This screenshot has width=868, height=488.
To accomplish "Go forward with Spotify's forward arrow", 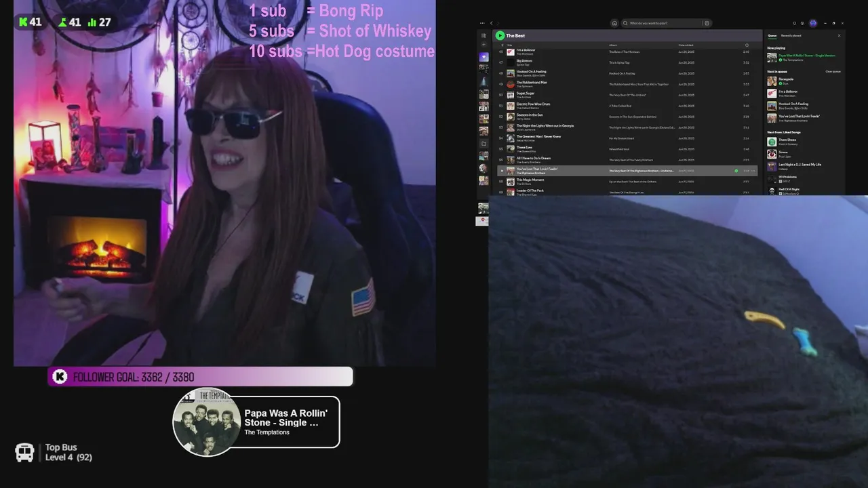I will 498,23.
